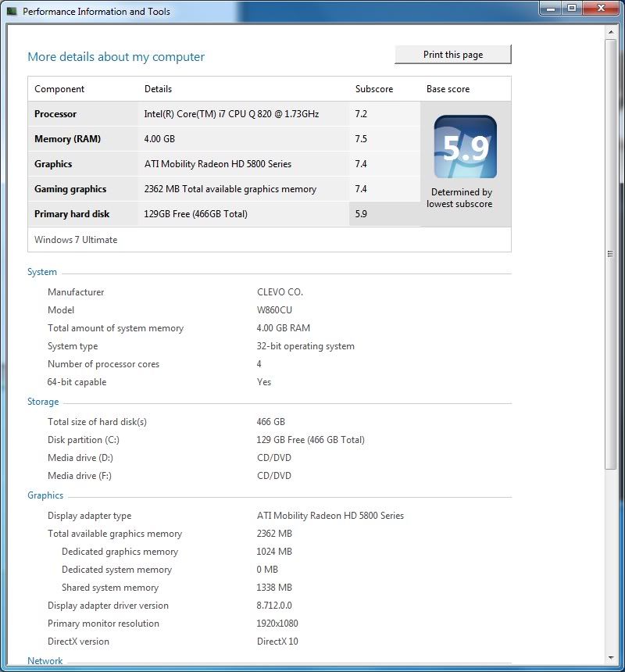
Task: Click the 1024 MB dedicated graphics memory value
Action: click(274, 552)
